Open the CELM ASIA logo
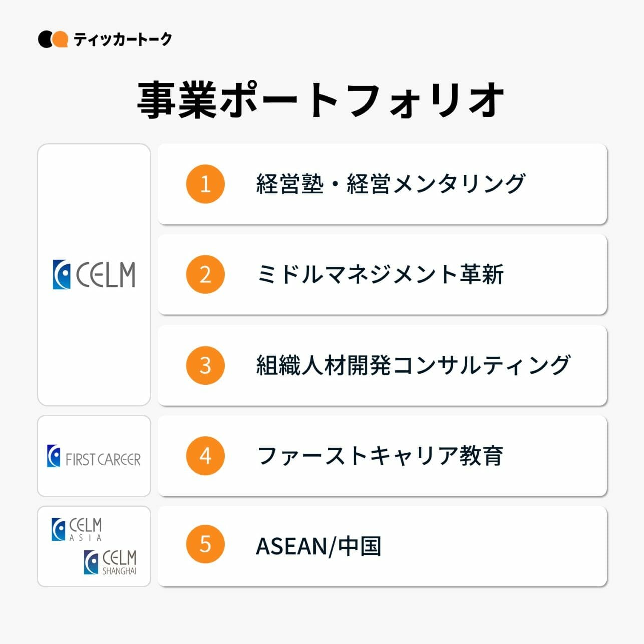This screenshot has width=644, height=644. coord(77,530)
